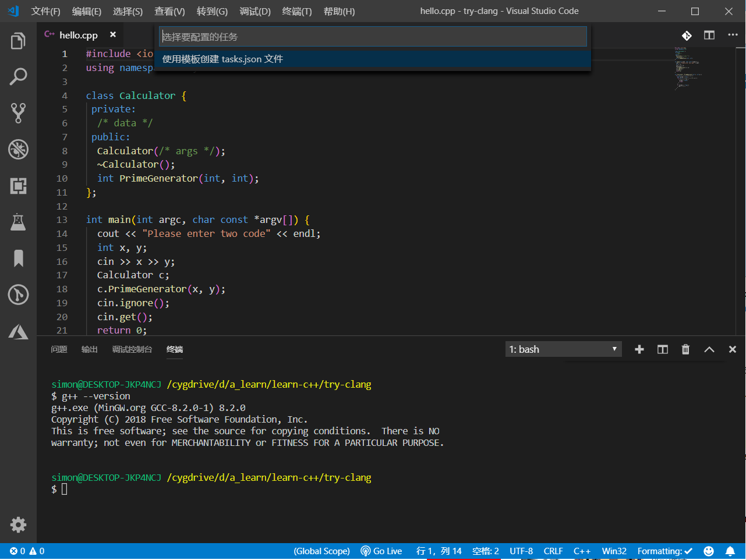Click the class Calculator code line

click(x=136, y=95)
